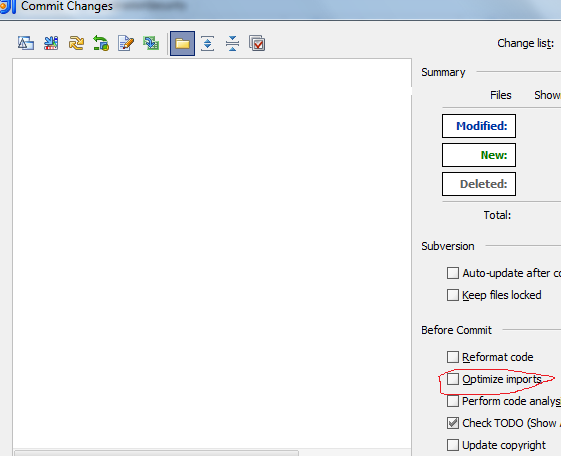
Task: Refresh changes with the yellow arrows icon
Action: (76, 43)
